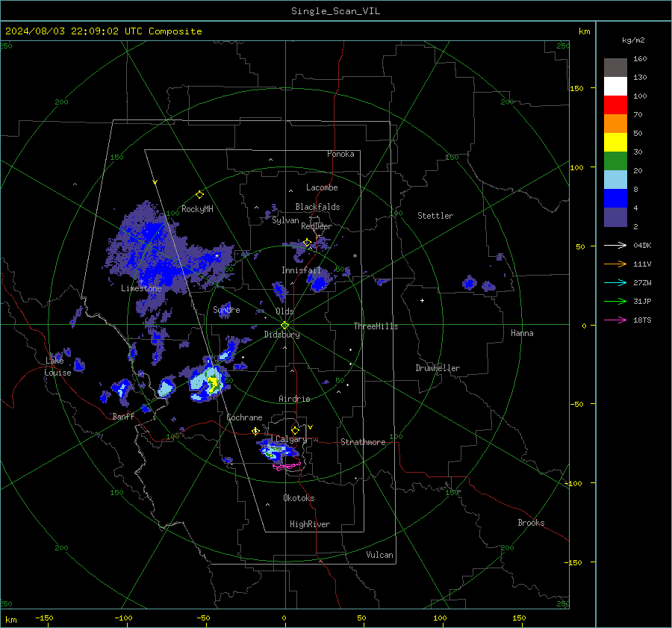Viewport: 672px width, 628px height.
Task: Click the dark purple 2-4 legend swatch
Action: coord(615,217)
